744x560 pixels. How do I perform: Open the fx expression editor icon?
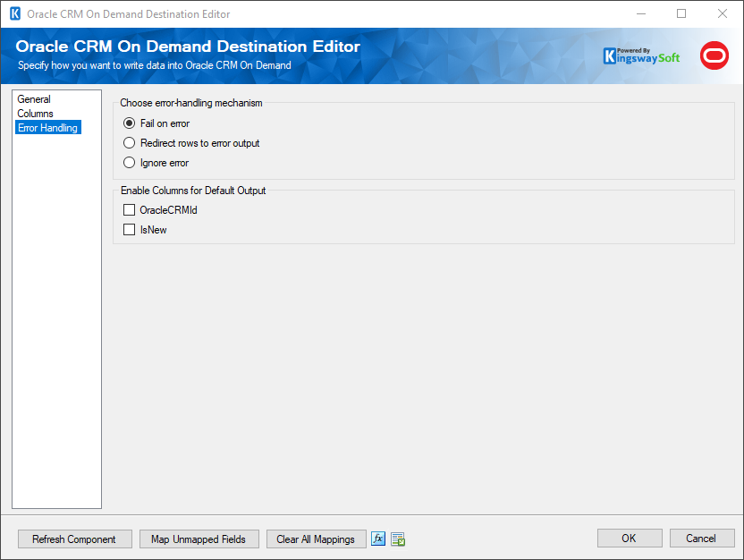click(x=378, y=539)
